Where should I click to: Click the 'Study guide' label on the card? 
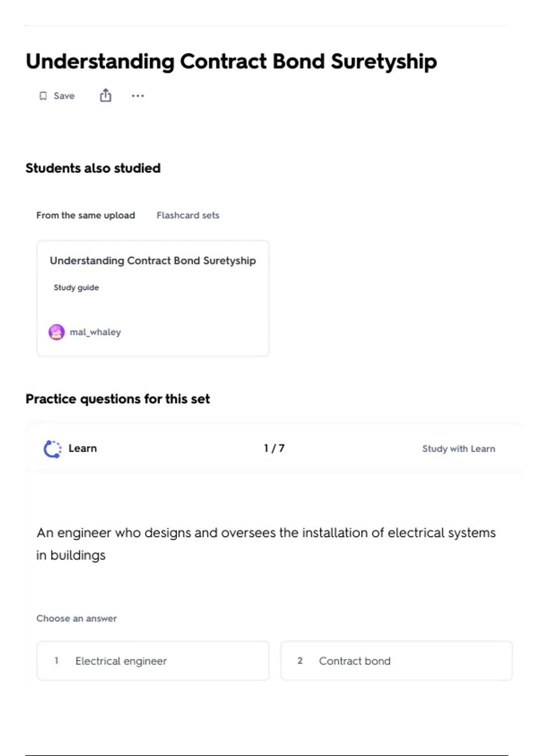pyautogui.click(x=76, y=288)
